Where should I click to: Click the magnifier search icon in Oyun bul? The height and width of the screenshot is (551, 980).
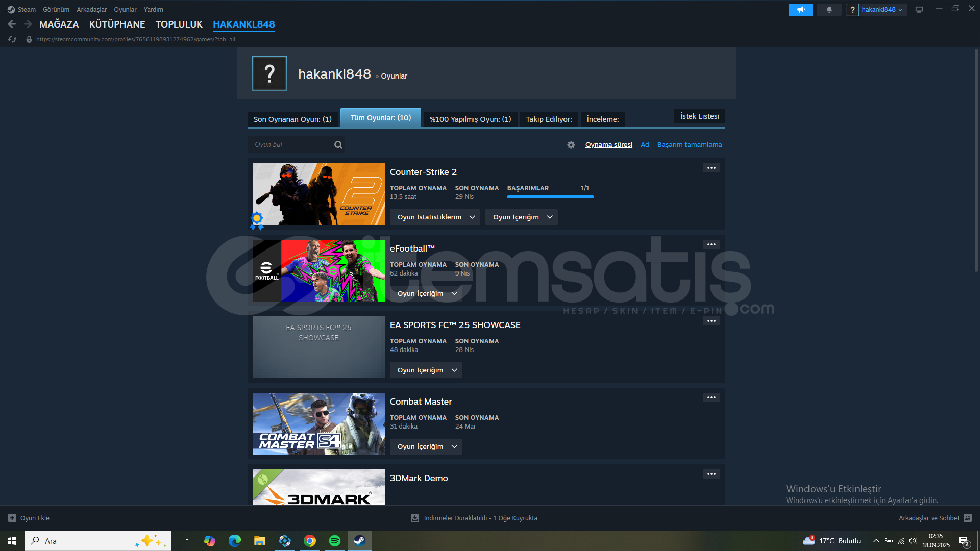point(338,145)
